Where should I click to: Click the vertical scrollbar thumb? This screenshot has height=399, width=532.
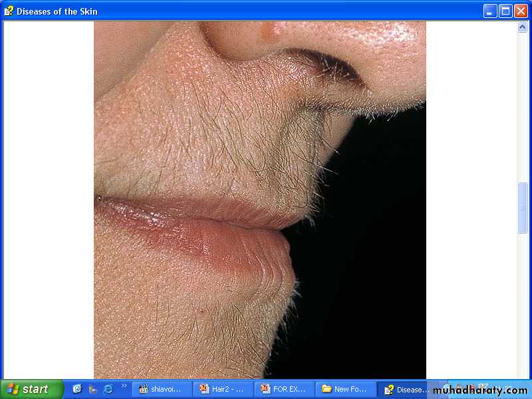click(x=523, y=207)
